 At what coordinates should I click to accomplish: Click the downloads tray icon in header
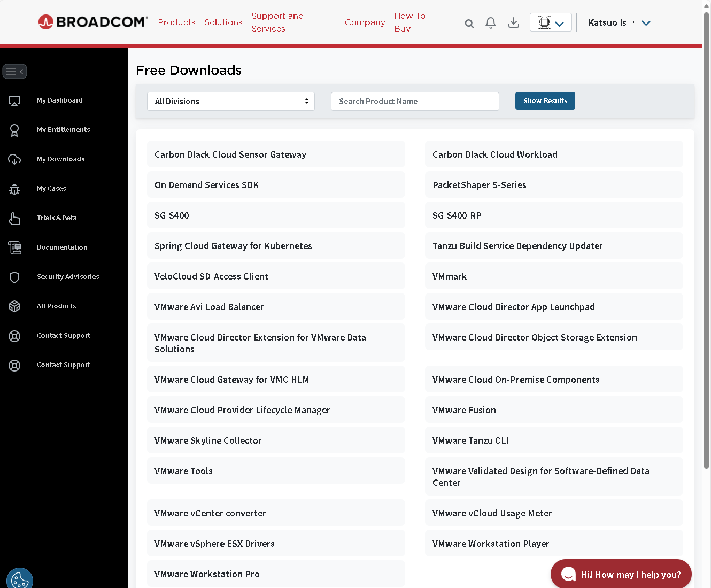[514, 22]
